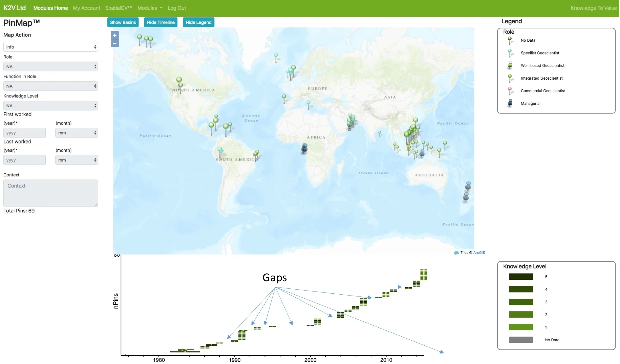The height and width of the screenshot is (364, 620).
Task: Click the Knowledge Level 5 color swatch
Action: point(520,277)
